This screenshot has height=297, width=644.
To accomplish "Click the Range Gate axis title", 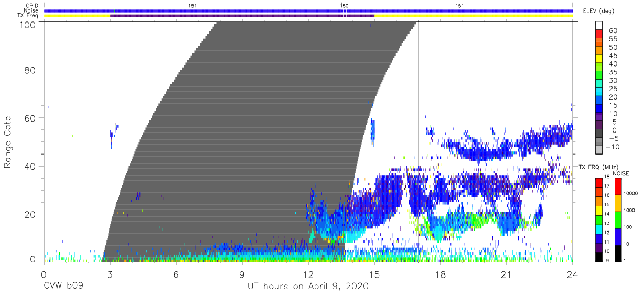I will pyautogui.click(x=8, y=143).
